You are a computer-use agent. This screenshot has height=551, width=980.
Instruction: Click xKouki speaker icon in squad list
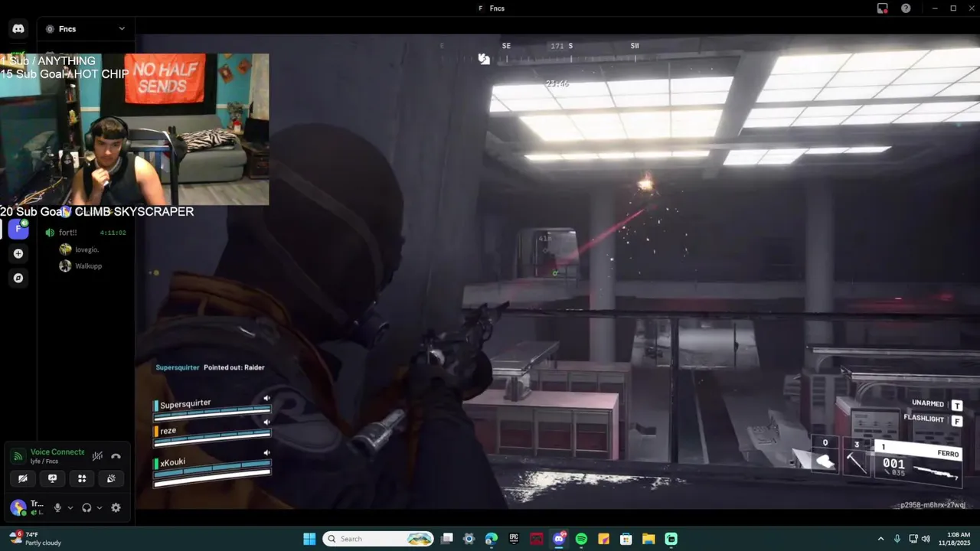[x=266, y=452]
